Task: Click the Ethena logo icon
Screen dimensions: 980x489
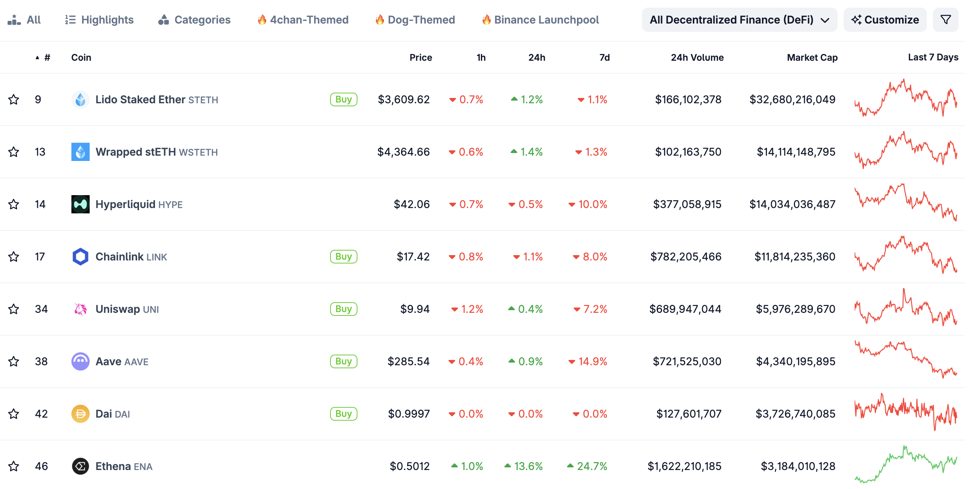Action: pos(80,466)
